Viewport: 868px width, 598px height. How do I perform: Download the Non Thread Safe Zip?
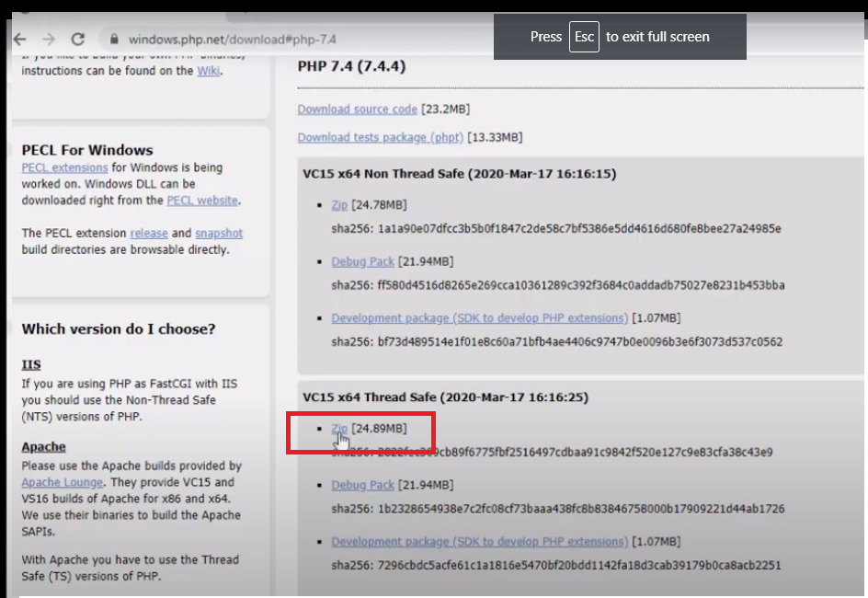[339, 205]
